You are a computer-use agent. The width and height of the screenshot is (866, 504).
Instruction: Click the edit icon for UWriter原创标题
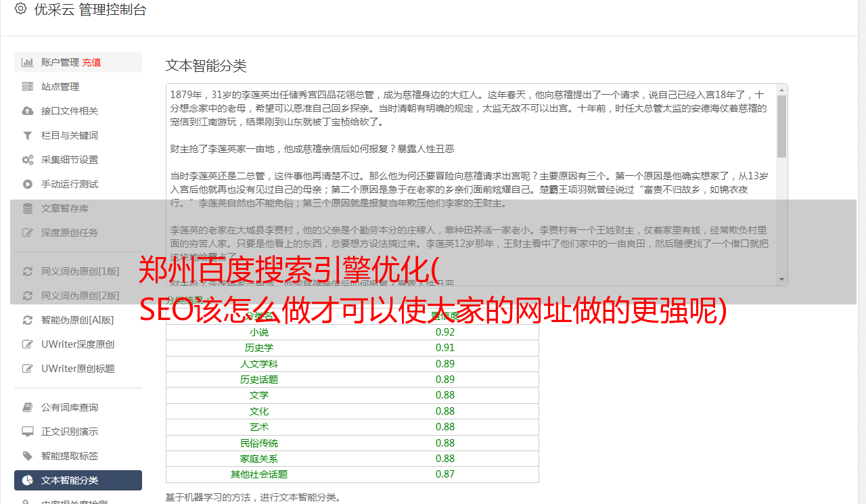tap(28, 369)
